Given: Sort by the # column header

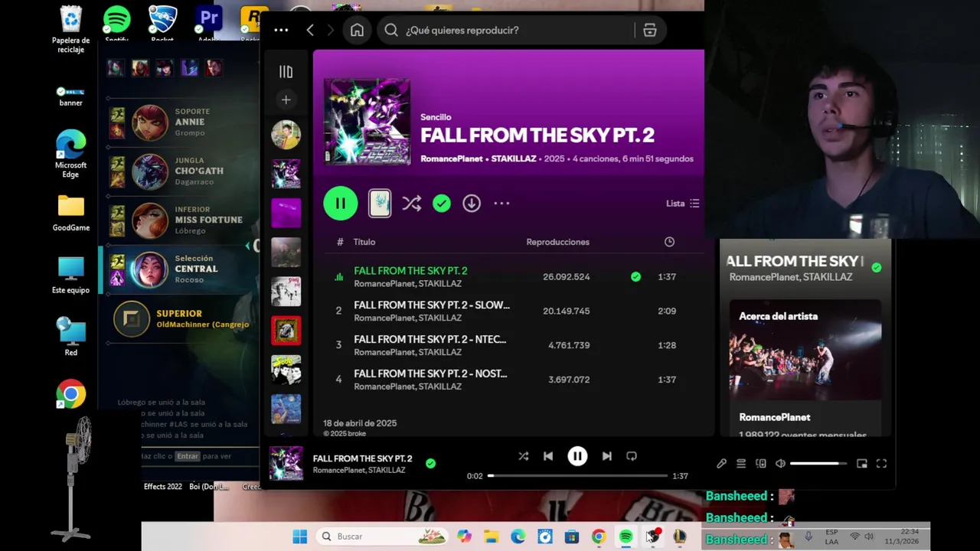Looking at the screenshot, I should [340, 242].
